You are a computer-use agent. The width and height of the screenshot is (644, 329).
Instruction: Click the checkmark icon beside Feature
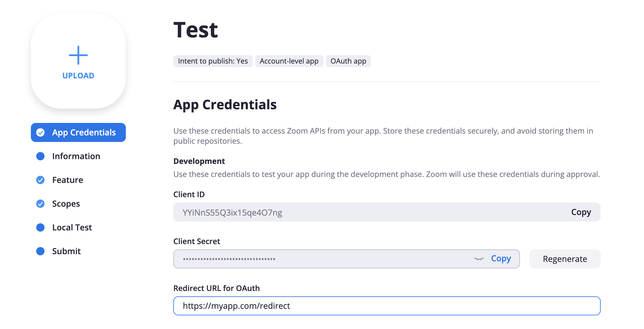[x=40, y=180]
